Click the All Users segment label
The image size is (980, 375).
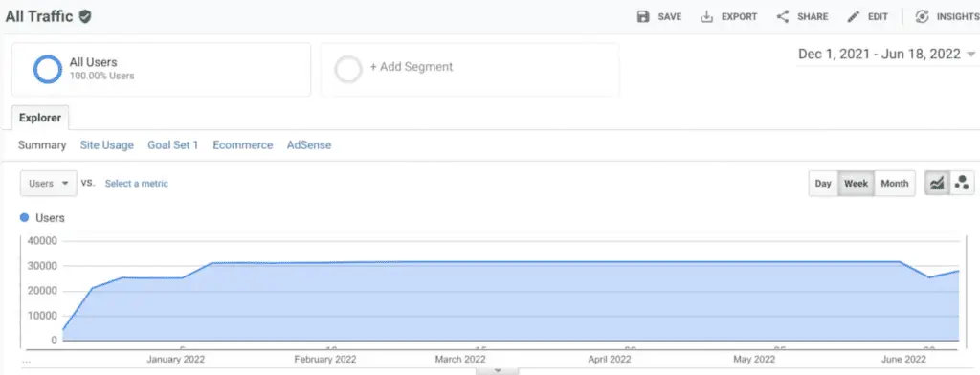tap(93, 62)
